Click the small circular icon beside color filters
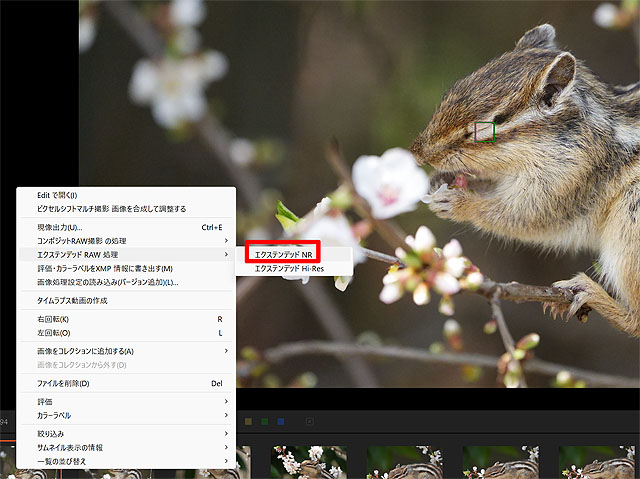 309,422
